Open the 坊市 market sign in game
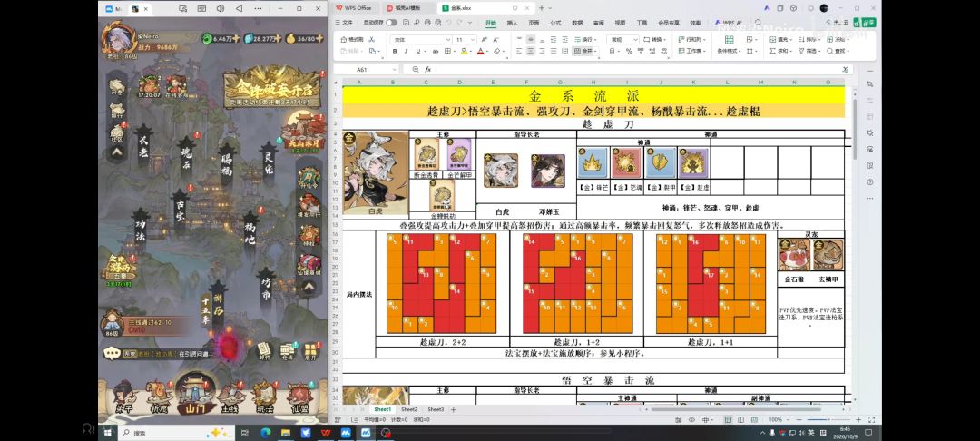This screenshot has width=980, height=441. 267,289
